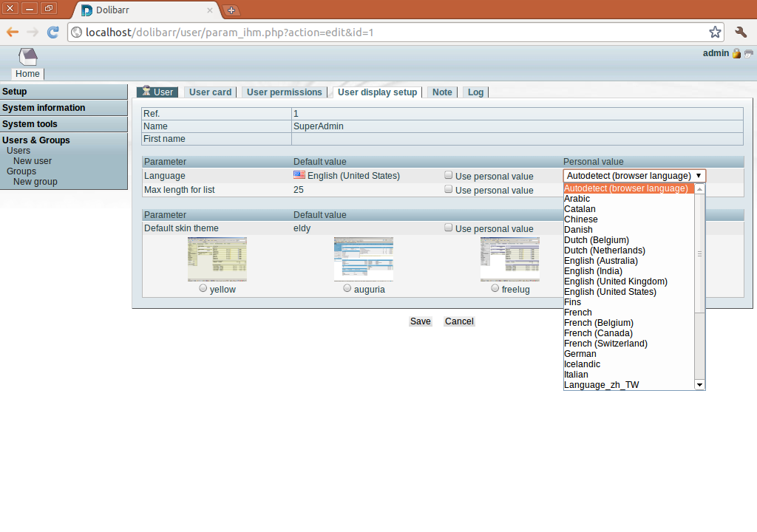
Task: Open the New group link
Action: (x=35, y=182)
